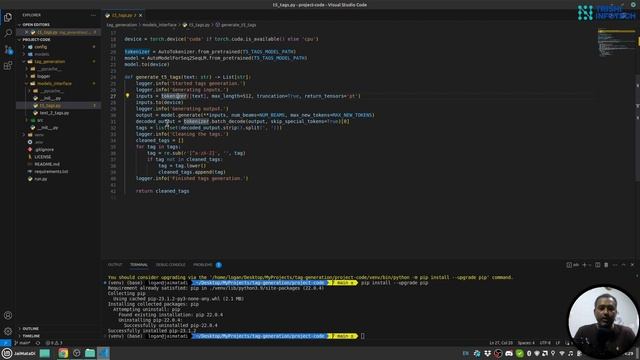Switch to the Terminal panel tab

[x=139, y=265]
